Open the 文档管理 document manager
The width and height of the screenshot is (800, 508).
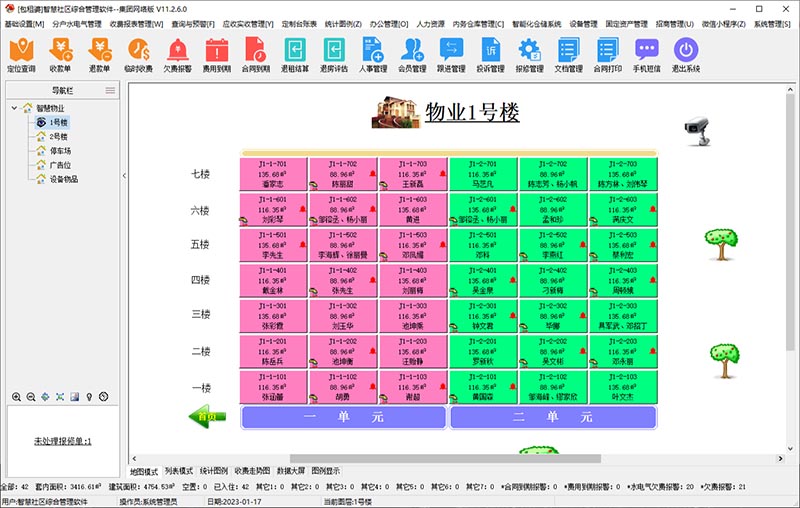569,54
